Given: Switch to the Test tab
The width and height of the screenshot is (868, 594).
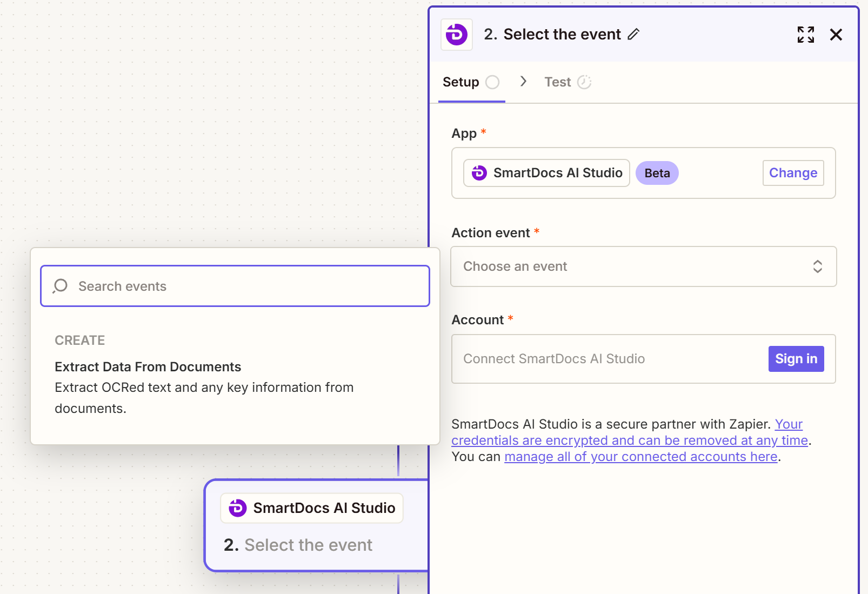Looking at the screenshot, I should 567,82.
